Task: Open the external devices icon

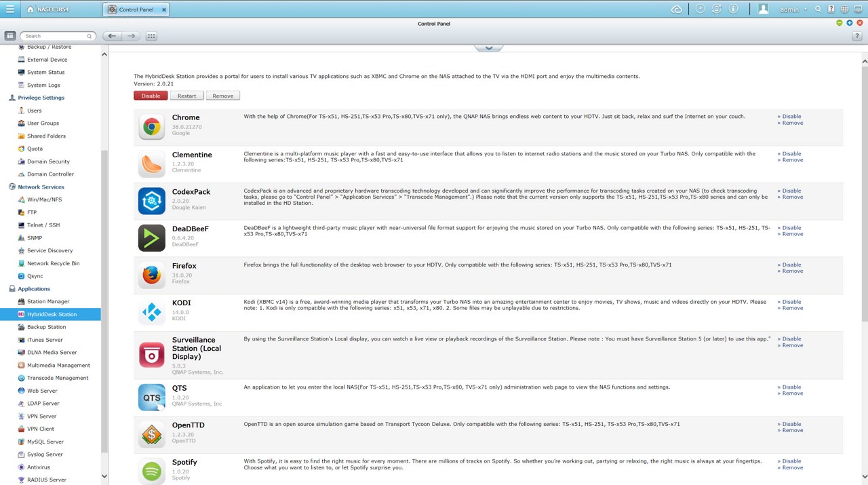Action: (717, 9)
